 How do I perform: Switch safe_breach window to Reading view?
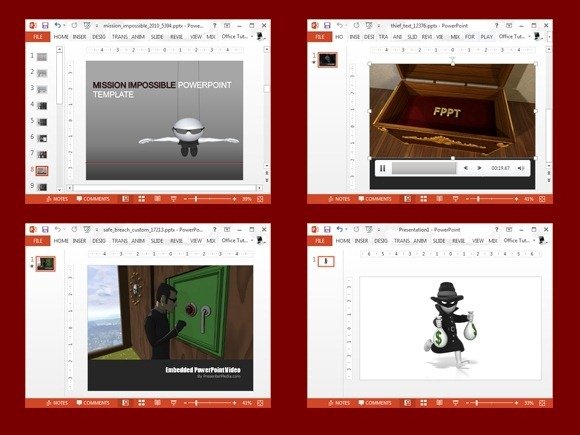pos(158,403)
